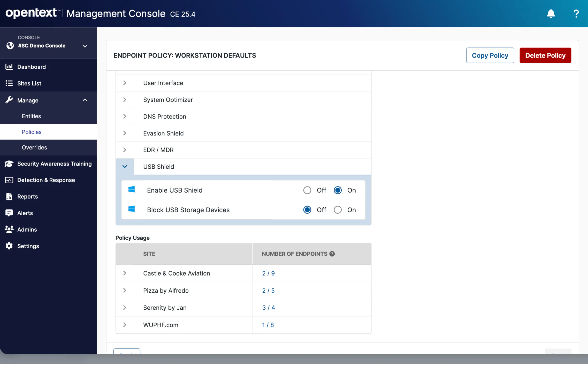Screen dimensions: 588x384
Task: Click Windows icon beside Enable USB Shield
Action: (132, 190)
